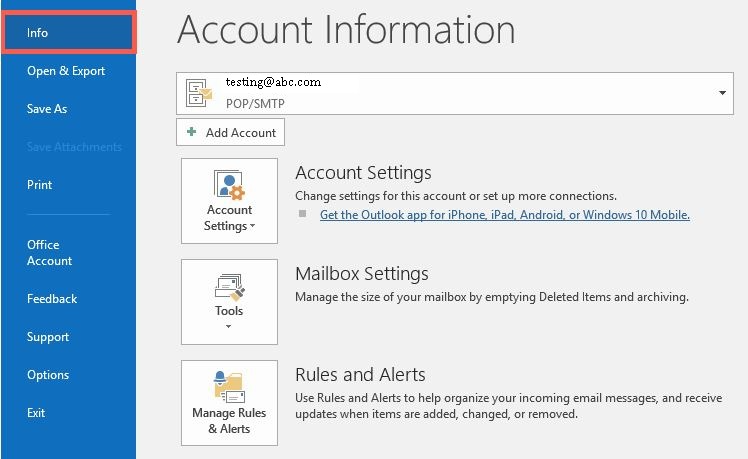The image size is (748, 459).
Task: Open the Print page
Action: tap(39, 185)
